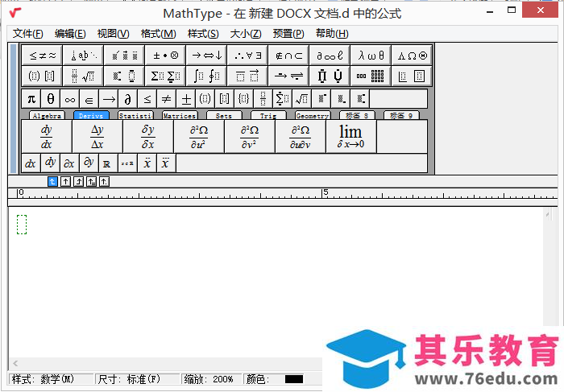Switch to the Algebra tab
564x392 pixels.
[47, 115]
